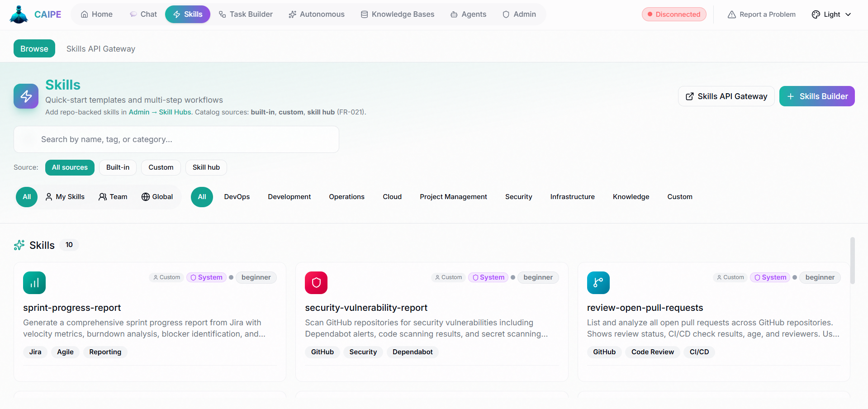Switch to the Admin tab
The height and width of the screenshot is (409, 868).
click(519, 14)
